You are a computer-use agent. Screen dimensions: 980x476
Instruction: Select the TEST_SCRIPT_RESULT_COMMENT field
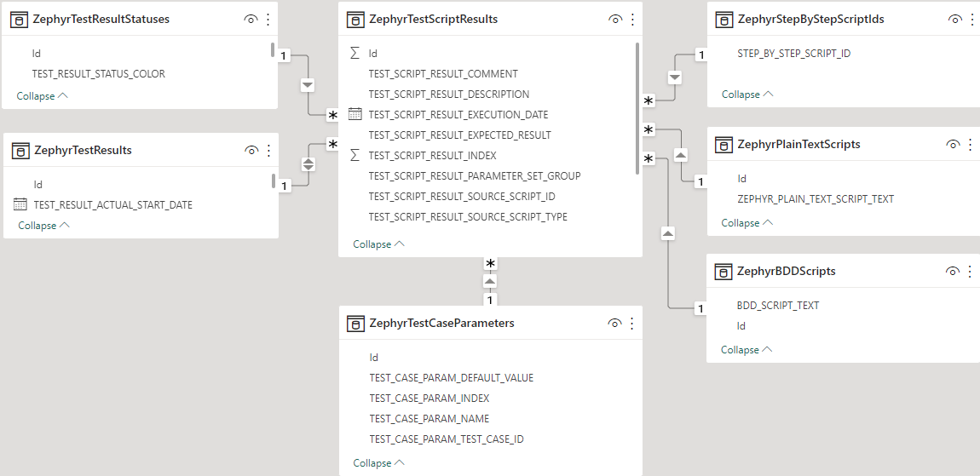click(x=443, y=74)
